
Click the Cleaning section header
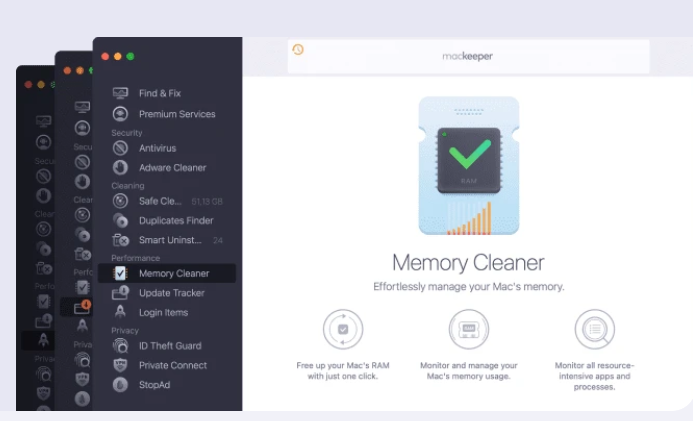pyautogui.click(x=128, y=186)
